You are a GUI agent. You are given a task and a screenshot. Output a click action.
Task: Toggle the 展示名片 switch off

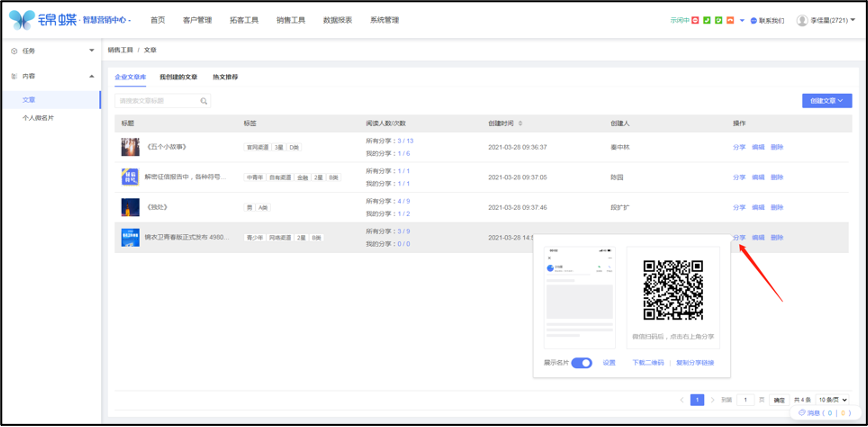(x=581, y=363)
